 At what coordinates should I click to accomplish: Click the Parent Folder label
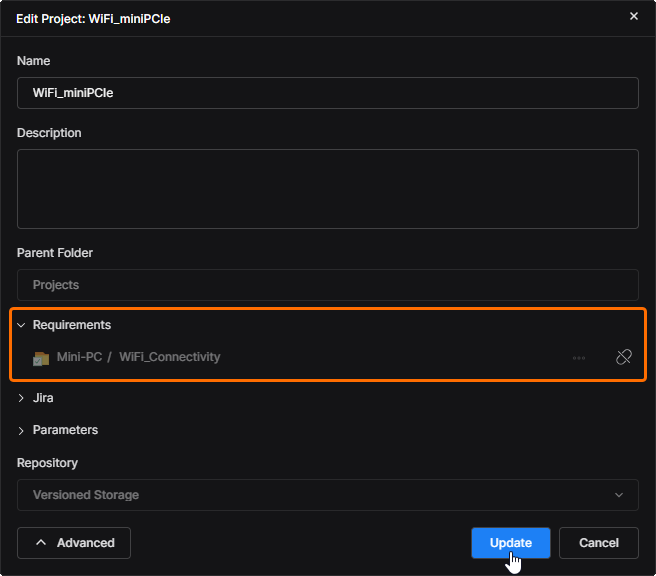click(x=55, y=253)
